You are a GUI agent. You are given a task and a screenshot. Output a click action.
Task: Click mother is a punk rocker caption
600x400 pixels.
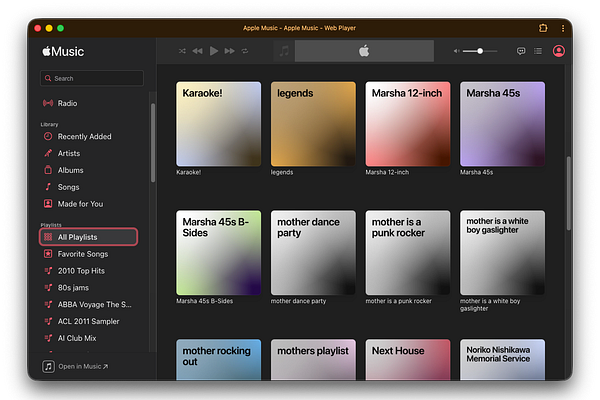click(398, 301)
